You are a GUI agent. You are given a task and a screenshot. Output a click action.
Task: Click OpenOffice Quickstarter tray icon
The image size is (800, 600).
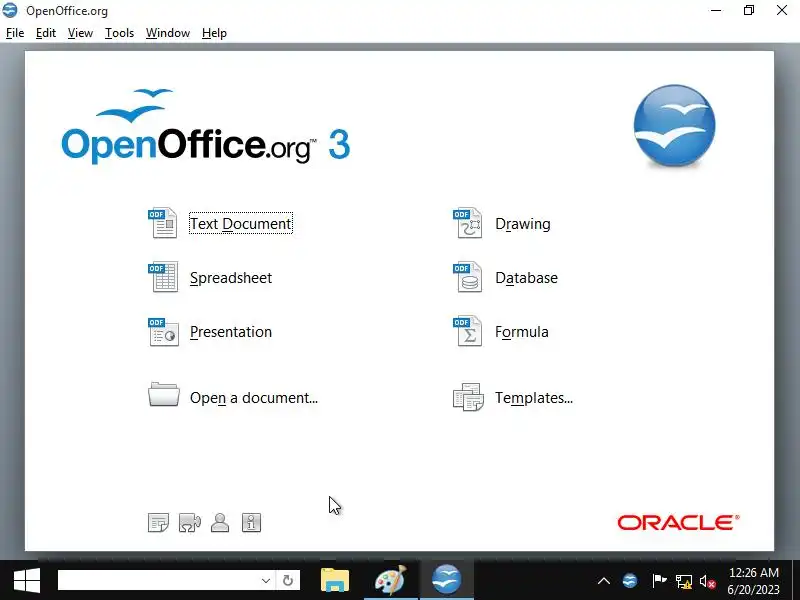click(630, 581)
